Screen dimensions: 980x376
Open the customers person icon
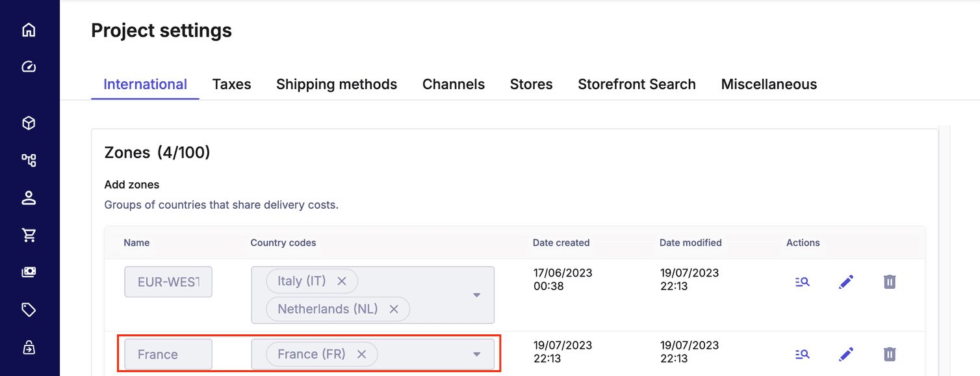point(29,198)
